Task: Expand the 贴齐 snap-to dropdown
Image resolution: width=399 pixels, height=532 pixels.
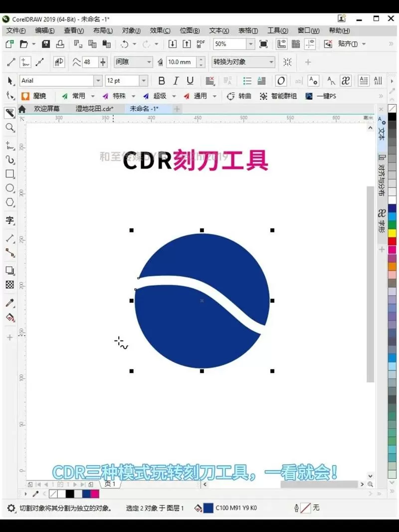Action: click(x=364, y=44)
